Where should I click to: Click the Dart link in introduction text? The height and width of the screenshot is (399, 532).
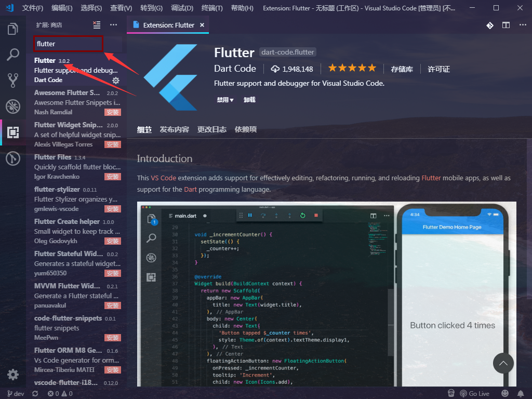[x=190, y=189]
